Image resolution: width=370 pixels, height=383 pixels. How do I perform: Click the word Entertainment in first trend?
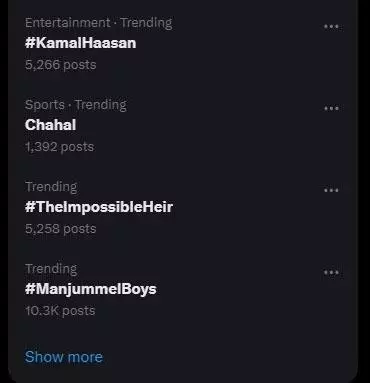(68, 23)
